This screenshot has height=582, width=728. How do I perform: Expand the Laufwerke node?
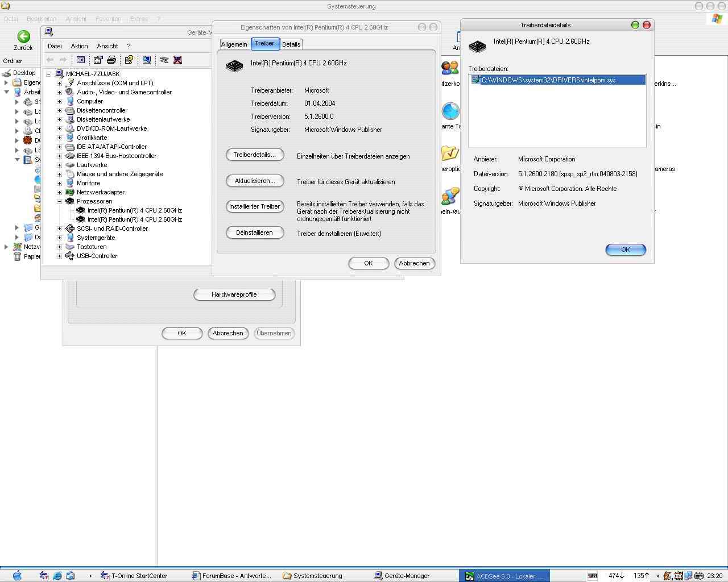tap(59, 165)
